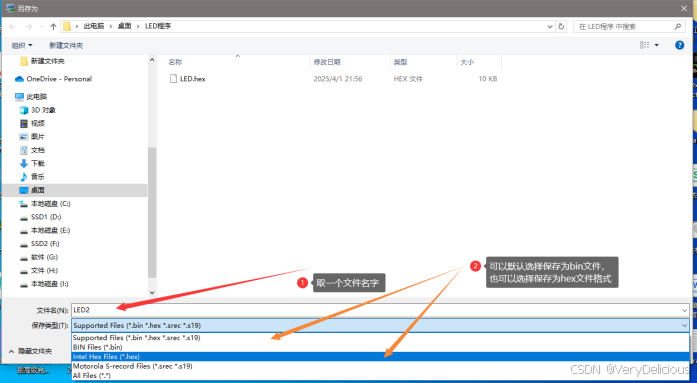Choose Motorola S-record Files option

(x=381, y=366)
